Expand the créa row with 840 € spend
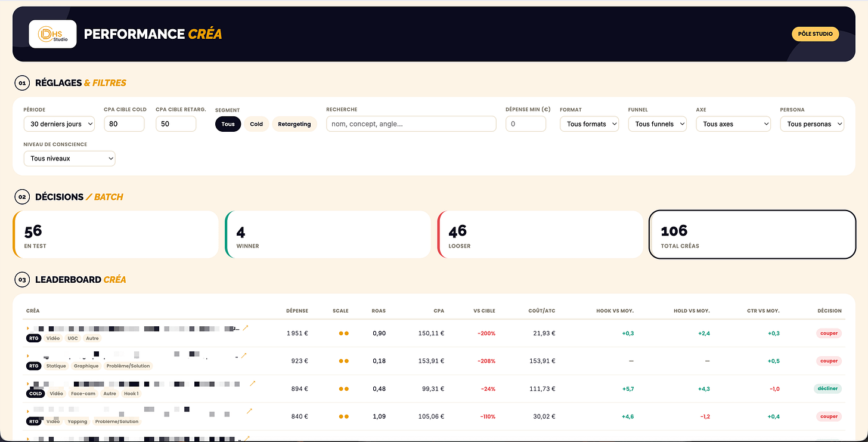868x442 pixels. click(x=27, y=412)
